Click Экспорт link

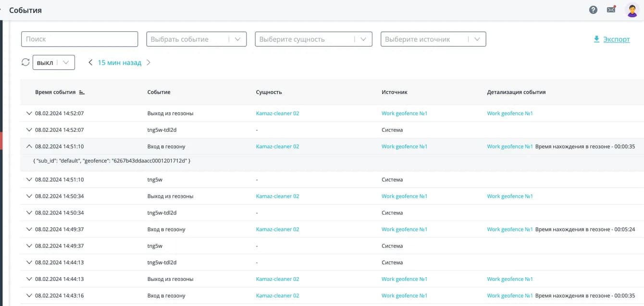coord(616,39)
